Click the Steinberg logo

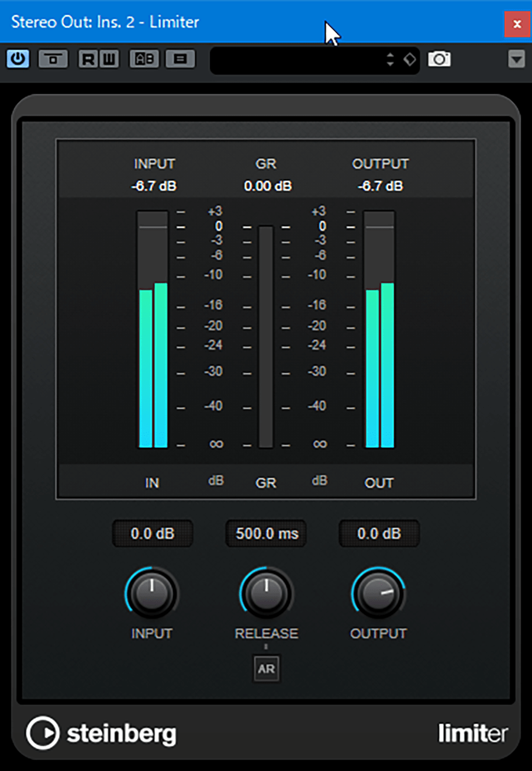coord(101,734)
